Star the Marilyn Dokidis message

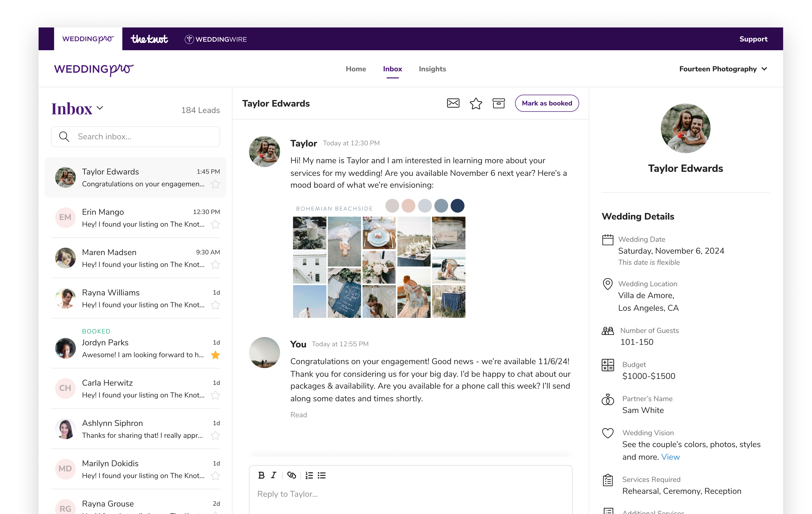coord(215,476)
